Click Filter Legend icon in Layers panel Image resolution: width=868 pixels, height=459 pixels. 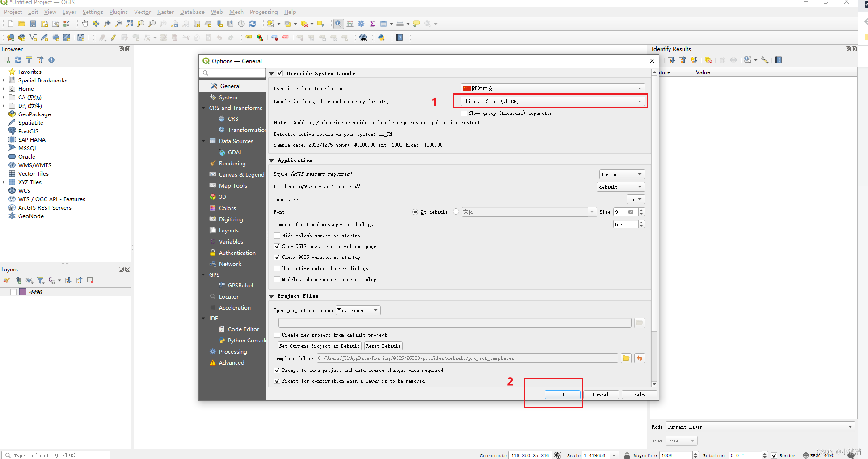(41, 281)
